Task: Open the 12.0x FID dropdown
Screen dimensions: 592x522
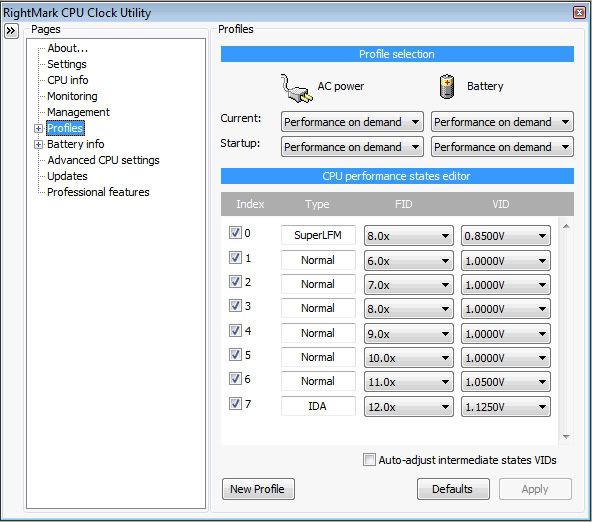Action: (409, 407)
